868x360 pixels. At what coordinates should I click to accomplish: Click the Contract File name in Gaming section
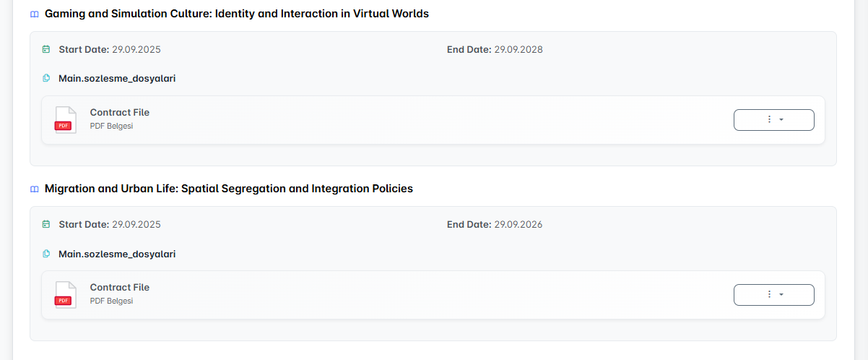(119, 113)
